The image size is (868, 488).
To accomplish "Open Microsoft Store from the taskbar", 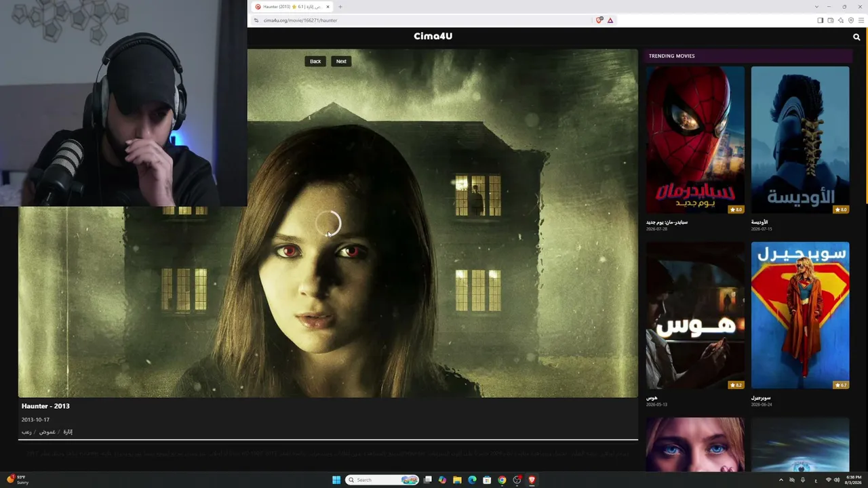I will 487,480.
